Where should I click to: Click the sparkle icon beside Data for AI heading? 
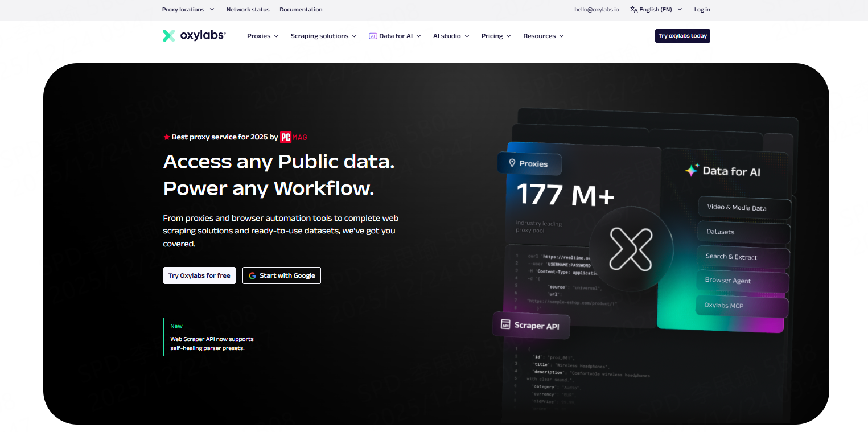point(692,171)
